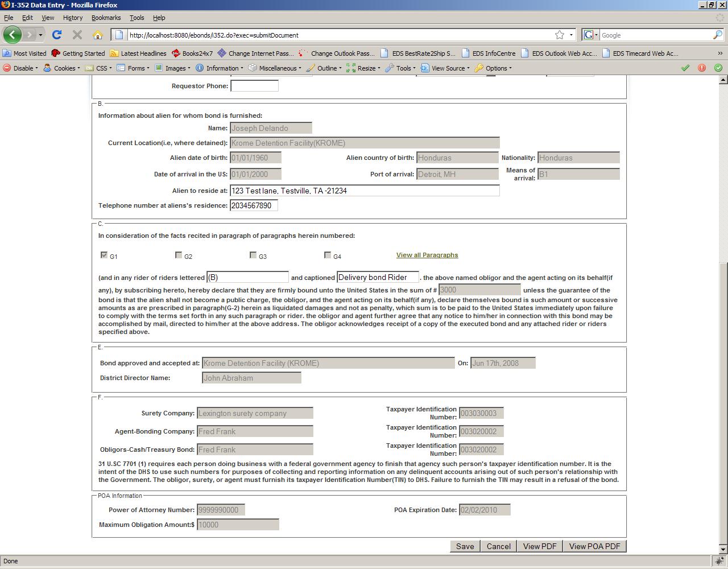Open the address bar history dropdown
The width and height of the screenshot is (728, 569).
[x=572, y=35]
